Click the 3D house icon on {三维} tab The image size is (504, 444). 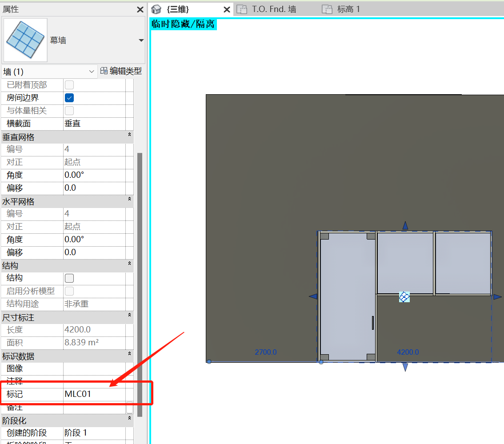click(x=156, y=9)
